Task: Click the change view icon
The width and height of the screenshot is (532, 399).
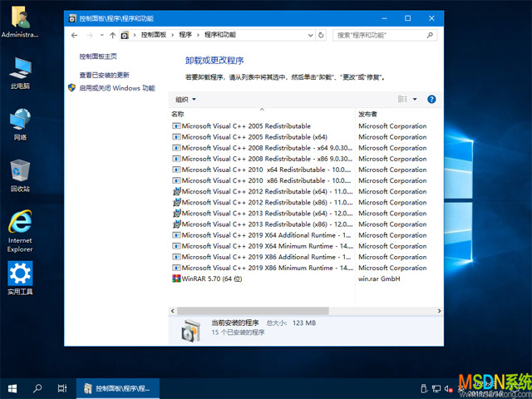Action: 402,99
